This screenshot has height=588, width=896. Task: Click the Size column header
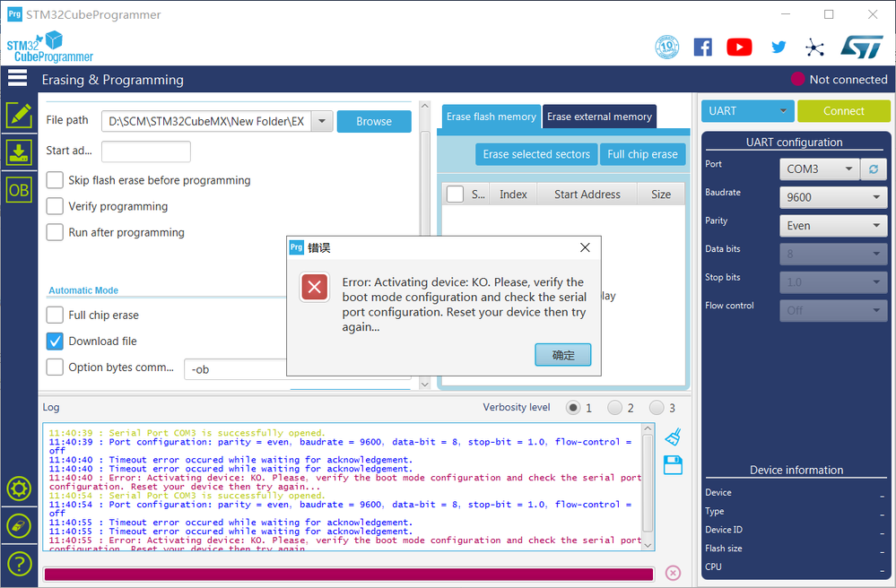click(x=661, y=195)
